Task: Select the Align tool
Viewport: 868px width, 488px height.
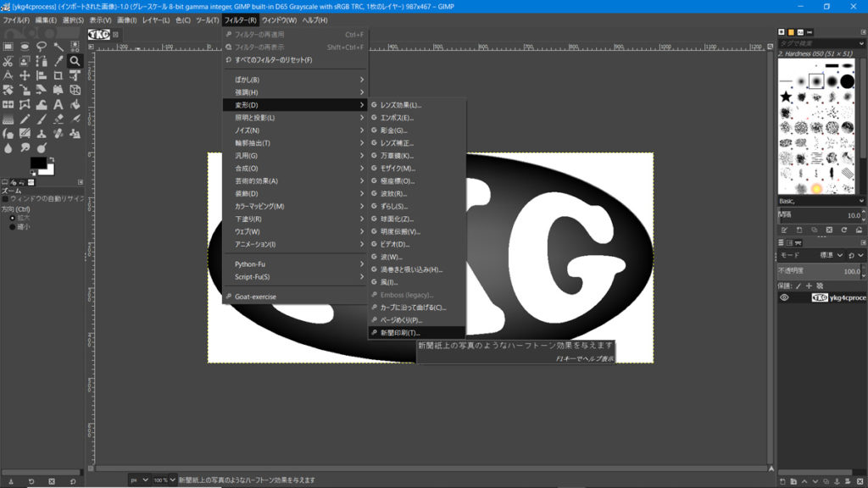Action: point(42,75)
